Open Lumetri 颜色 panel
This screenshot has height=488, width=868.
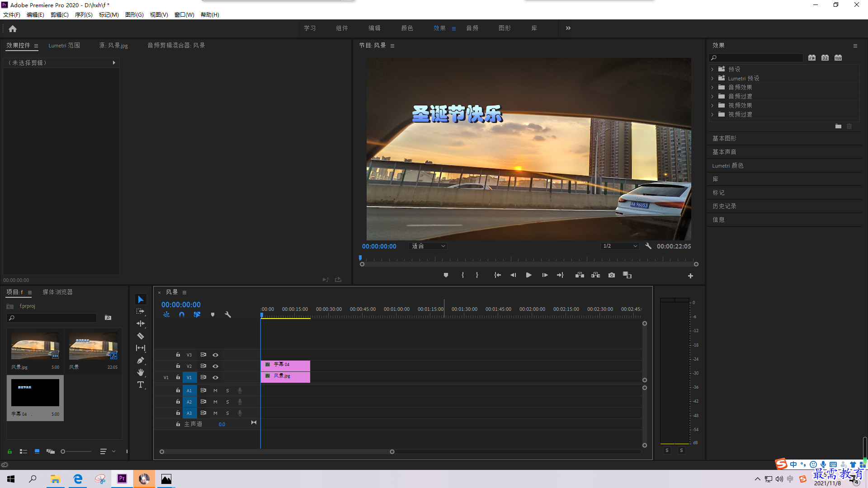click(728, 165)
